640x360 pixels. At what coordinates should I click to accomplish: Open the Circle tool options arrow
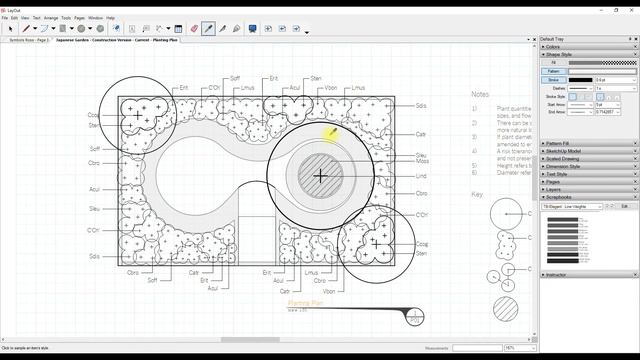90,29
